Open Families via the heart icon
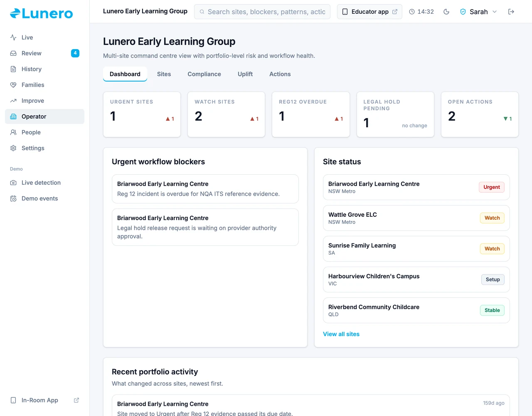Viewport: 532px width, 416px height. click(13, 85)
